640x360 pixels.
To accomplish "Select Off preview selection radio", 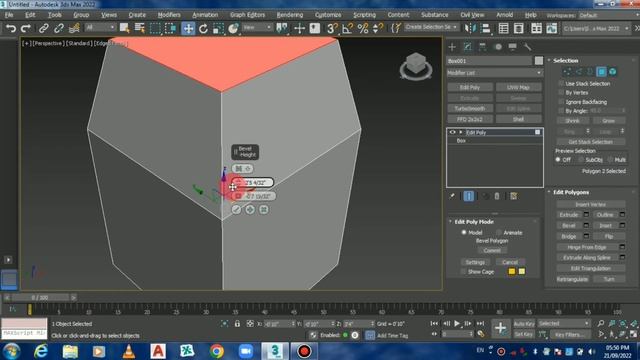I will click(x=558, y=160).
